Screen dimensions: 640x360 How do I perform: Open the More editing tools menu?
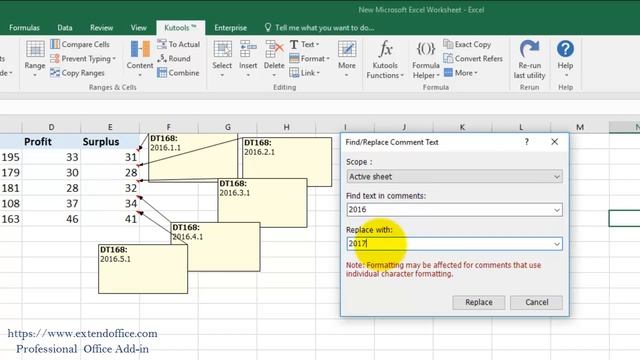(347, 59)
